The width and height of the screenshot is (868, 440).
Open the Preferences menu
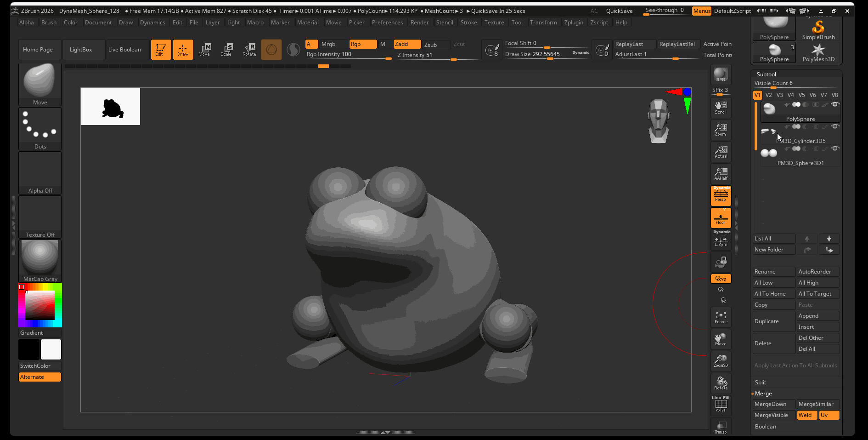387,23
